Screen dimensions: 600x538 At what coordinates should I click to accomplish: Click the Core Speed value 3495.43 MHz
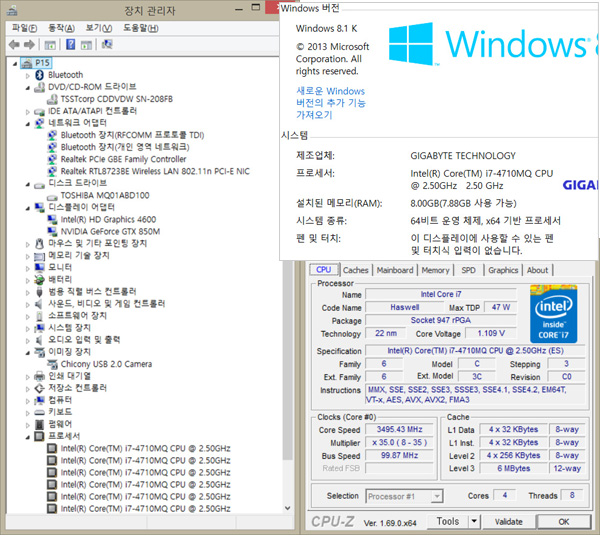click(x=399, y=430)
